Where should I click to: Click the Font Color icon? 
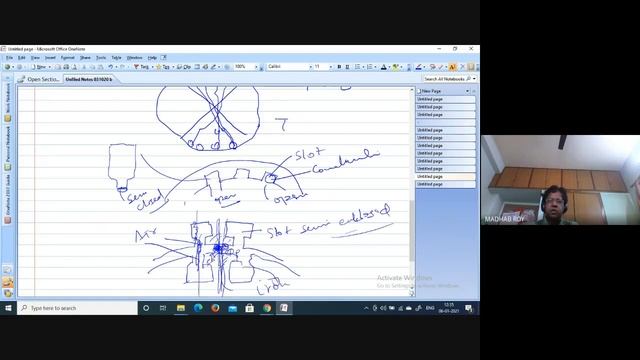(x=383, y=67)
